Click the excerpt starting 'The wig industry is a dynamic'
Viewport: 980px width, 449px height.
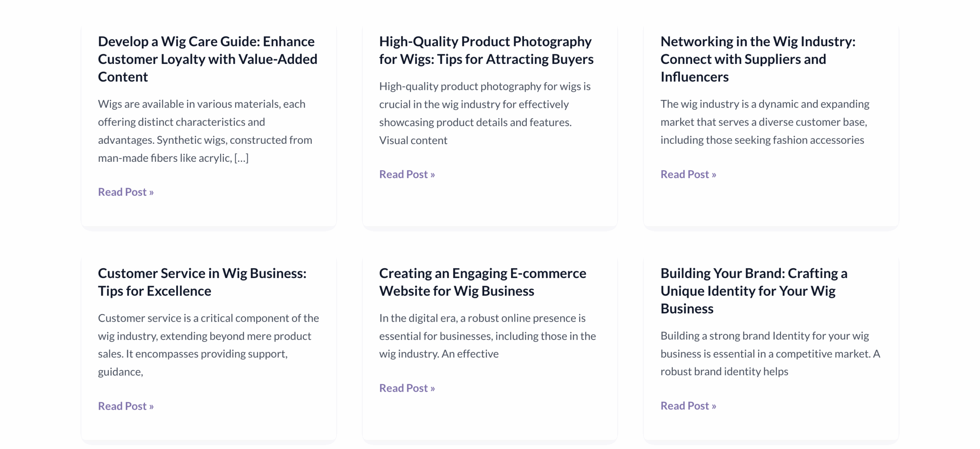tap(764, 122)
